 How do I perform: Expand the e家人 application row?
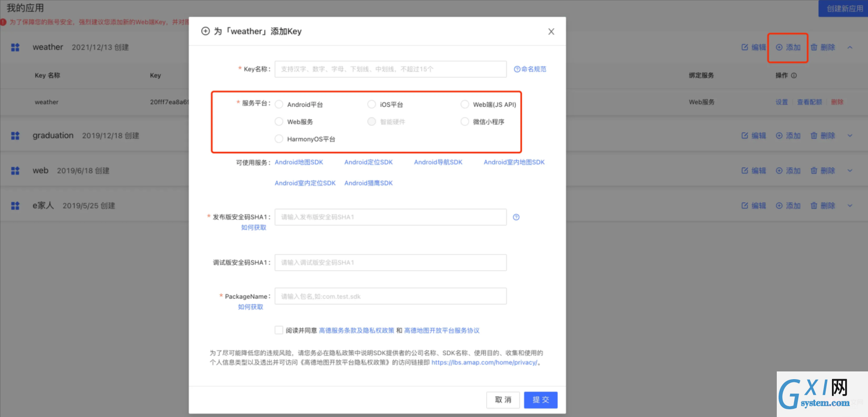(x=850, y=206)
